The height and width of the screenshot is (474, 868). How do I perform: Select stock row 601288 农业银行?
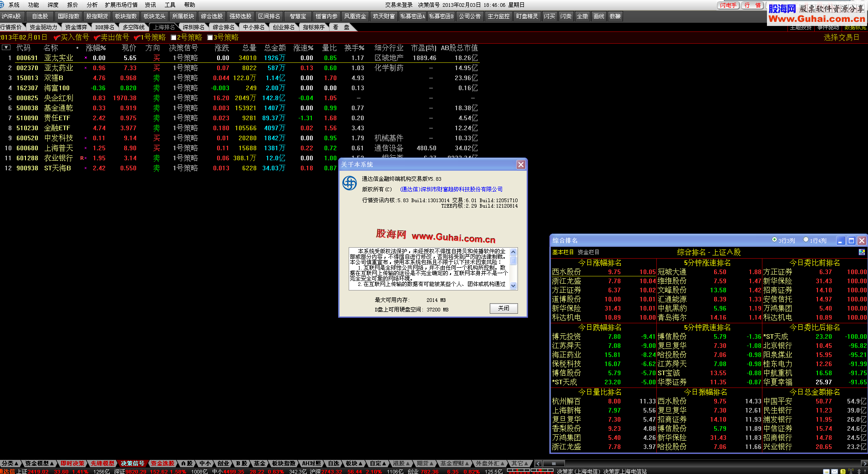pos(240,158)
